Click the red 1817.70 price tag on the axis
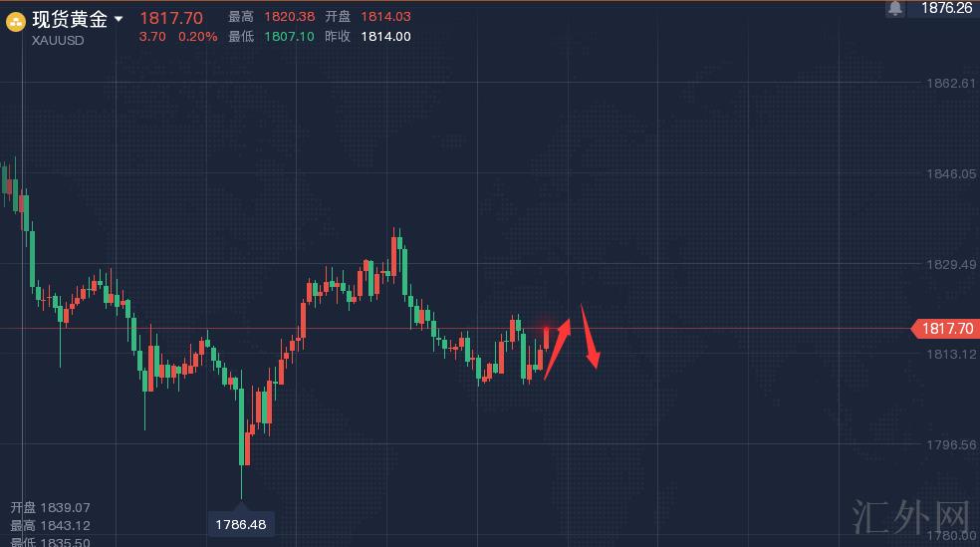 (x=945, y=328)
